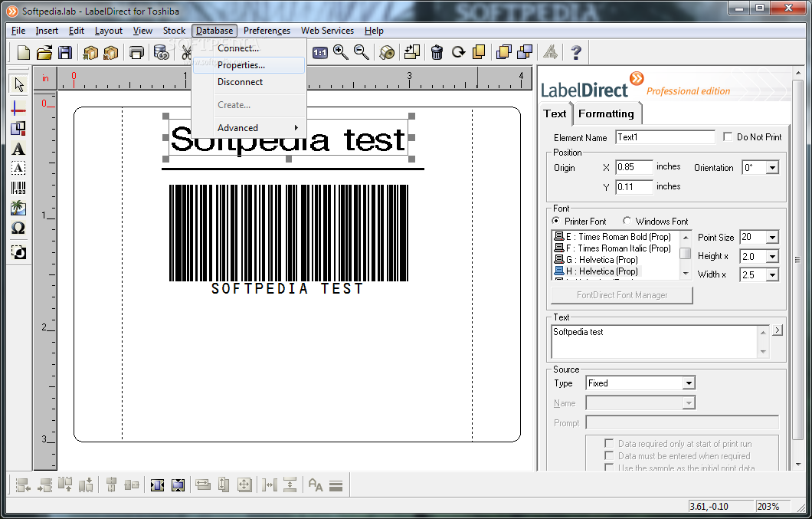Click the font size AA icon
This screenshot has width=812, height=519.
tap(316, 485)
